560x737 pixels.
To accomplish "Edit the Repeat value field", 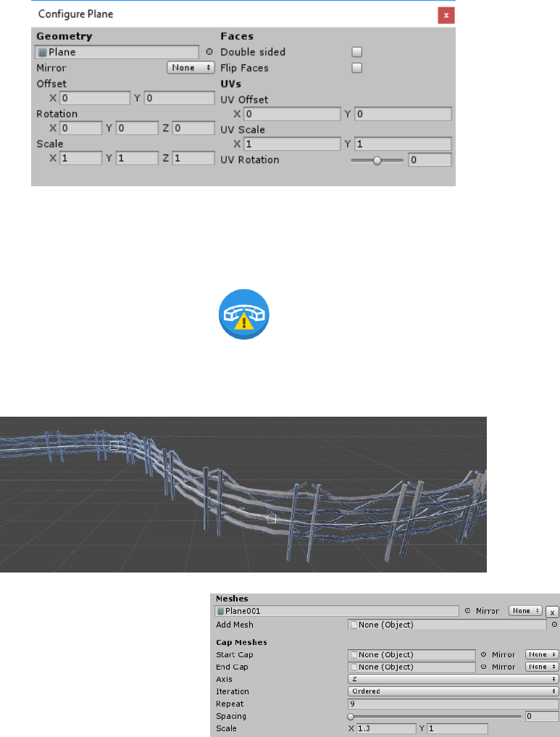I will pos(454,704).
